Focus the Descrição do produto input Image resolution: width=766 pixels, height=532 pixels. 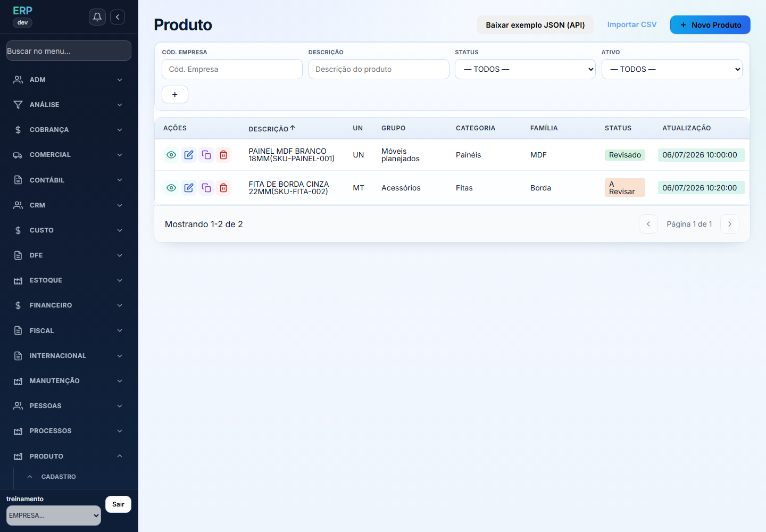click(379, 69)
